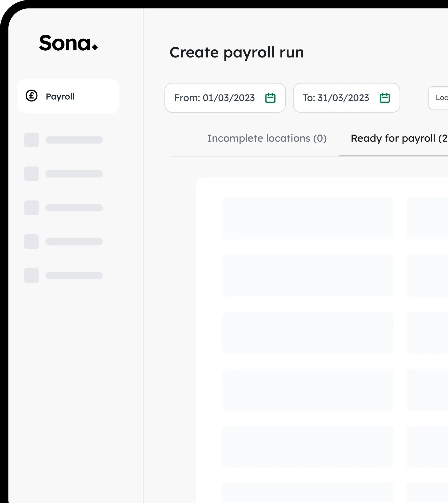Open the calendar icon in To date
The height and width of the screenshot is (503, 448).
pos(384,98)
